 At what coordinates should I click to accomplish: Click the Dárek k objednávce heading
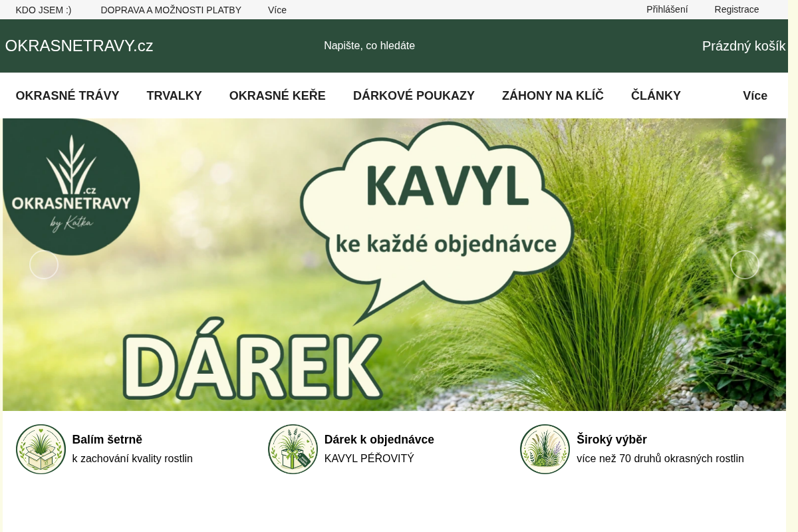click(379, 440)
